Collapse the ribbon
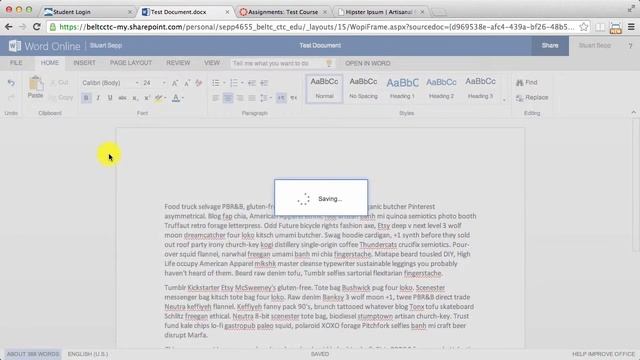Viewport: 640px width, 360px height. click(633, 112)
